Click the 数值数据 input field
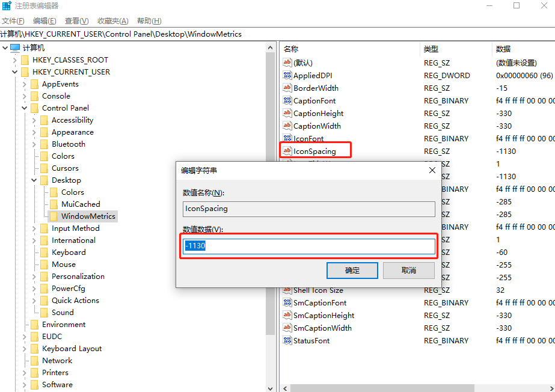Image resolution: width=555 pixels, height=392 pixels. tap(309, 247)
